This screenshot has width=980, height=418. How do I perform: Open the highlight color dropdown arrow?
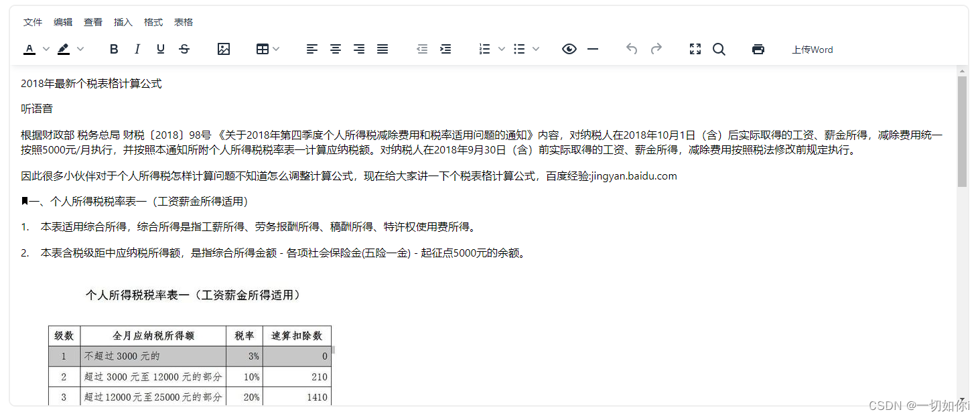(x=81, y=49)
